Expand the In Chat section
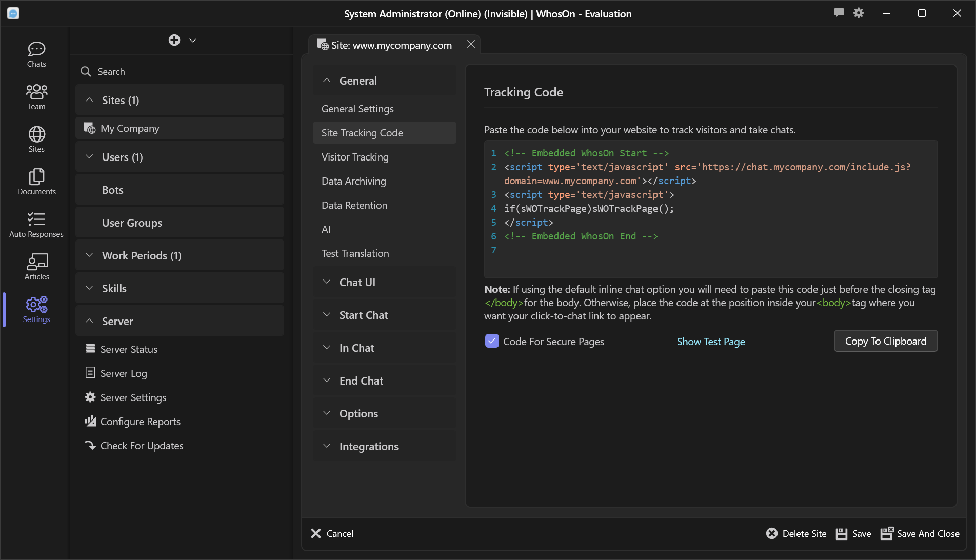The image size is (976, 560). (385, 348)
